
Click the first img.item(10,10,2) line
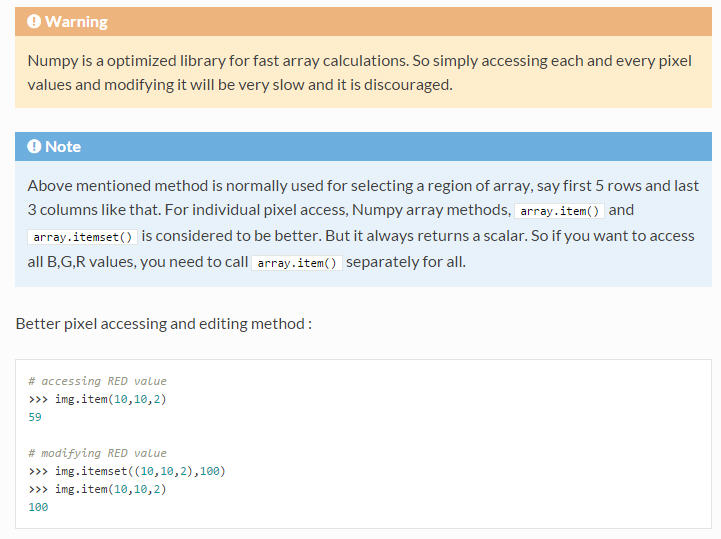pos(97,399)
